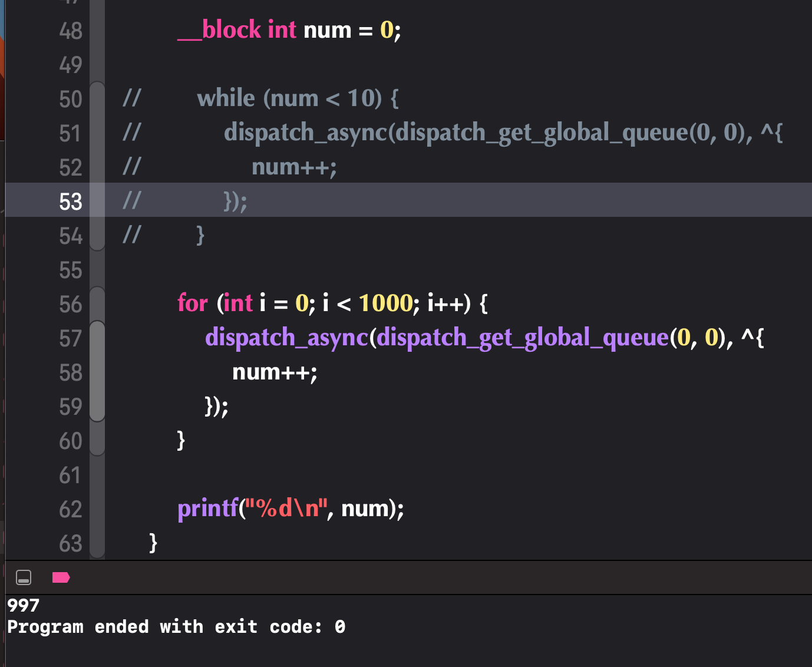Click the commented 'while (num < 10) {' text
812x667 pixels.
coord(298,98)
